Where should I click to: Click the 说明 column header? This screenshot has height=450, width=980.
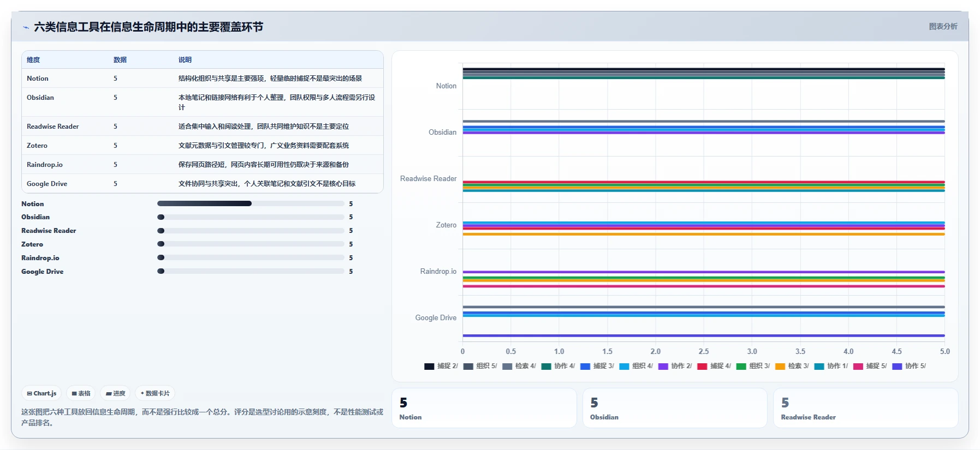tap(185, 60)
